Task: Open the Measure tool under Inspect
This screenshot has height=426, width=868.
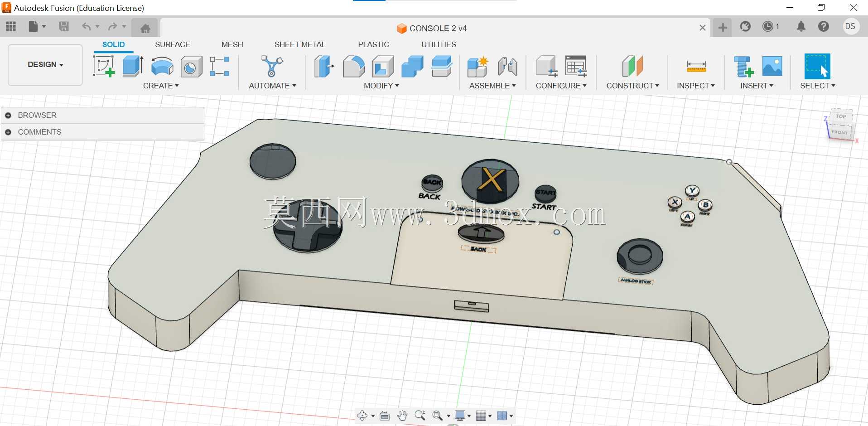Action: [696, 67]
